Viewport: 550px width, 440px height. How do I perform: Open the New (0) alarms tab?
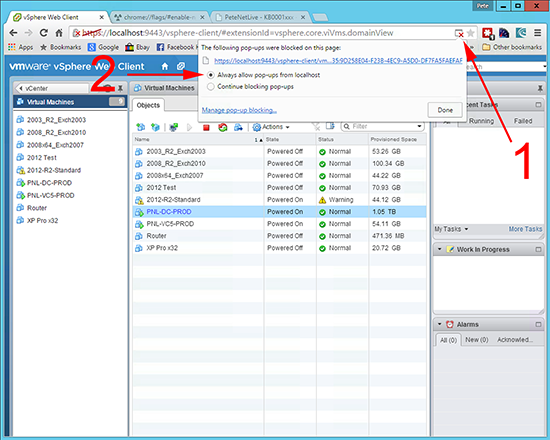(477, 340)
